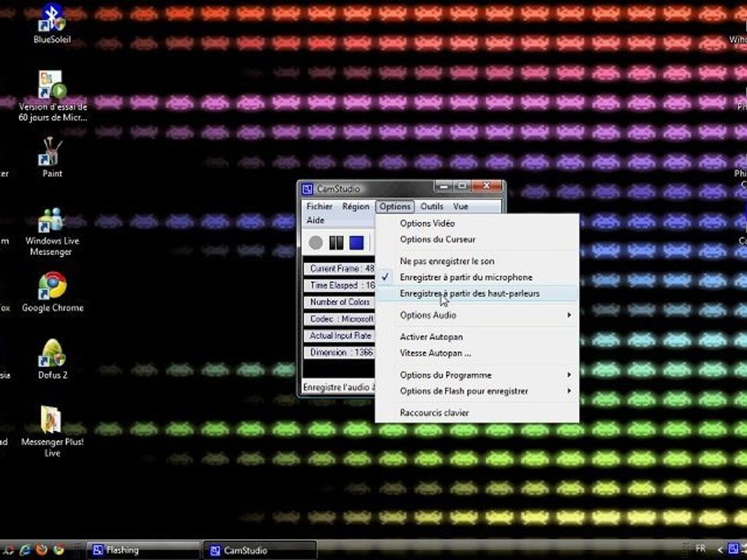Open the Paint desktop icon
The width and height of the screenshot is (747, 560).
point(52,158)
